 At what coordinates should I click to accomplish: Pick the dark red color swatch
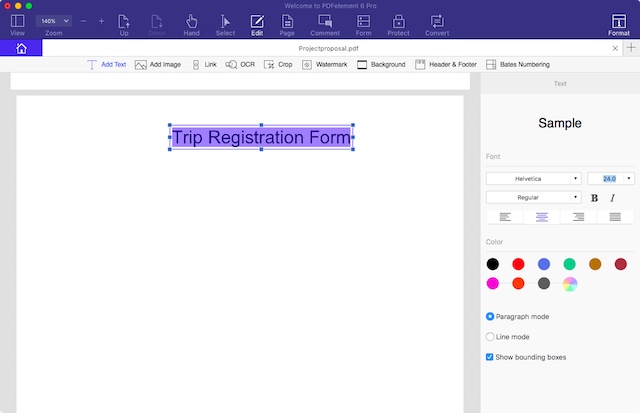point(620,264)
